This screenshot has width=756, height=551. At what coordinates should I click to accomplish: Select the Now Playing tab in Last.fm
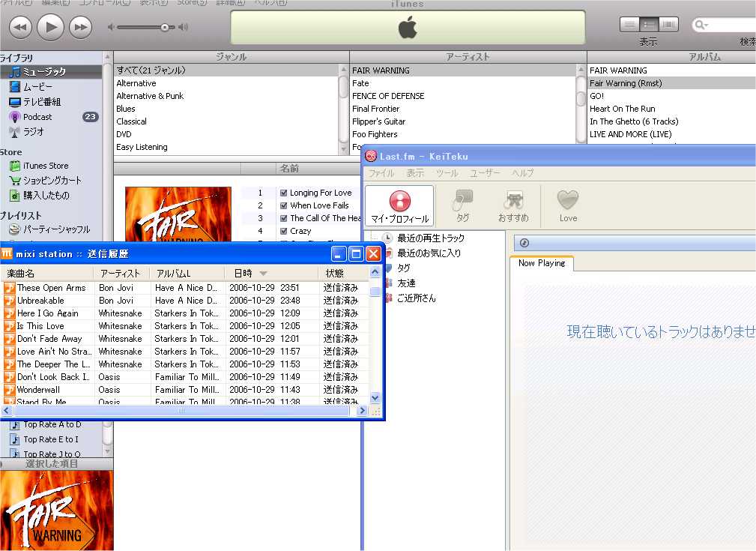click(x=542, y=263)
